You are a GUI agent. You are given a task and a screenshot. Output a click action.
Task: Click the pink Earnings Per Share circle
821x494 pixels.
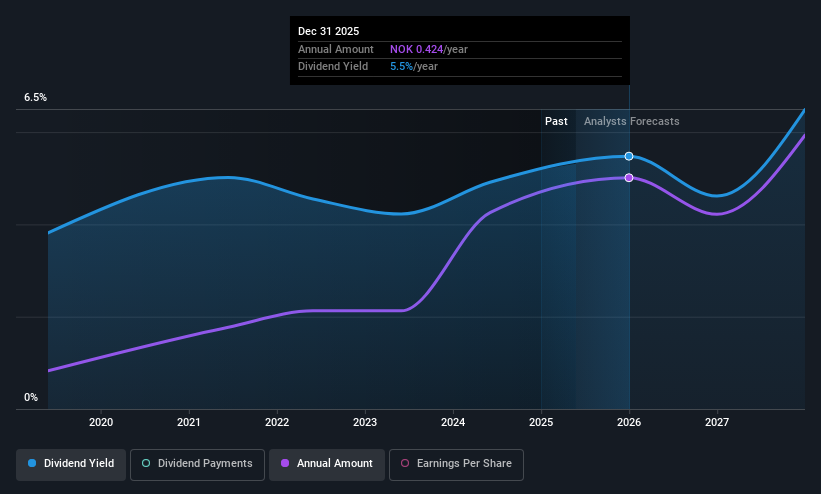[x=405, y=463]
